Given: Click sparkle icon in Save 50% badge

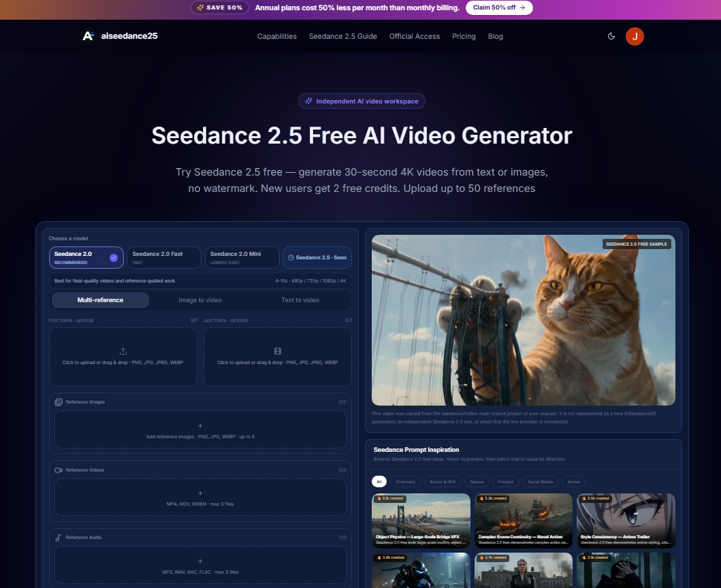Looking at the screenshot, I should pyautogui.click(x=200, y=7).
